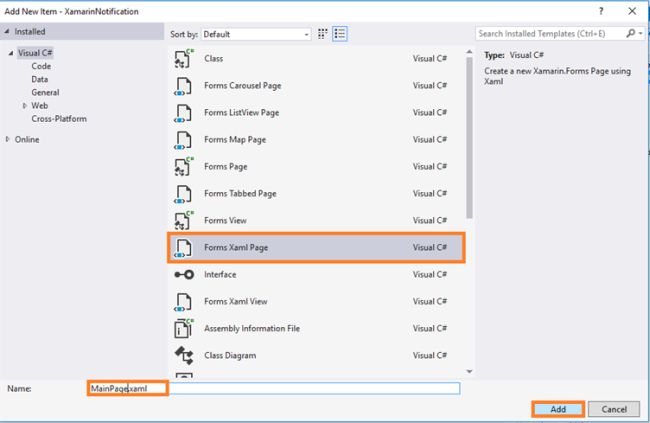Click the Add button
Image resolution: width=650 pixels, height=423 pixels.
tap(558, 409)
